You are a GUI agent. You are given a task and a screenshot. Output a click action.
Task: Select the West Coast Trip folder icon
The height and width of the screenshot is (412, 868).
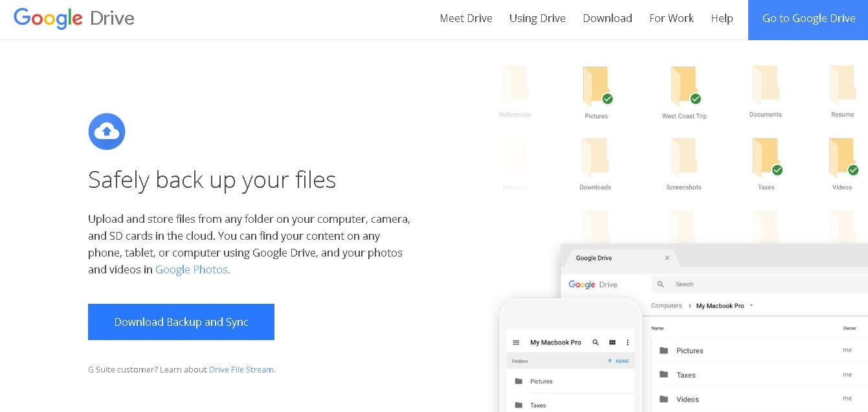pyautogui.click(x=685, y=86)
